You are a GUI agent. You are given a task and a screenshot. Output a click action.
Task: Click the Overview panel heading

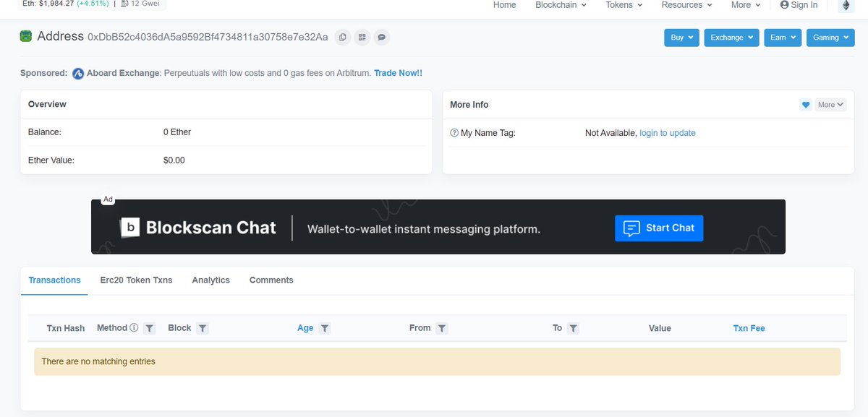coord(47,105)
